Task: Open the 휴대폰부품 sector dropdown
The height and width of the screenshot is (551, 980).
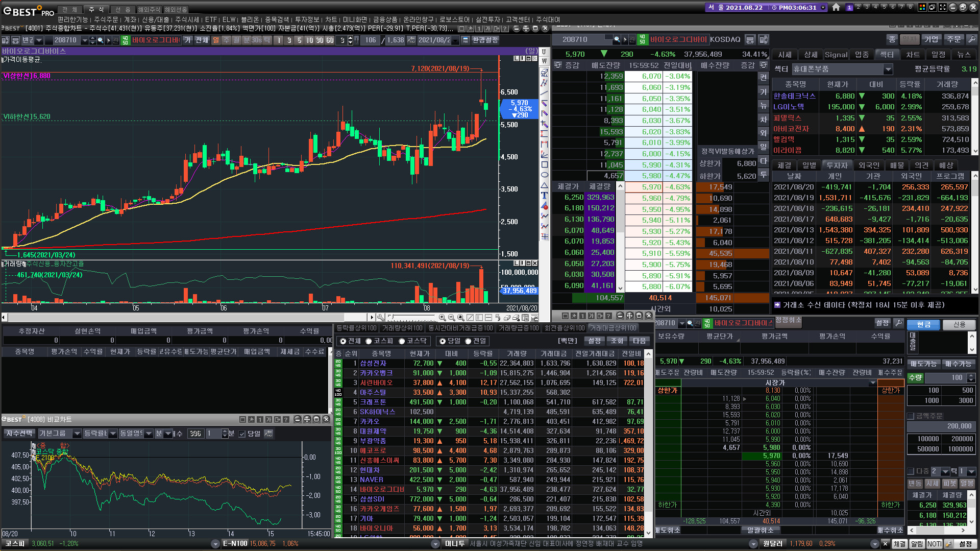Action: (888, 69)
